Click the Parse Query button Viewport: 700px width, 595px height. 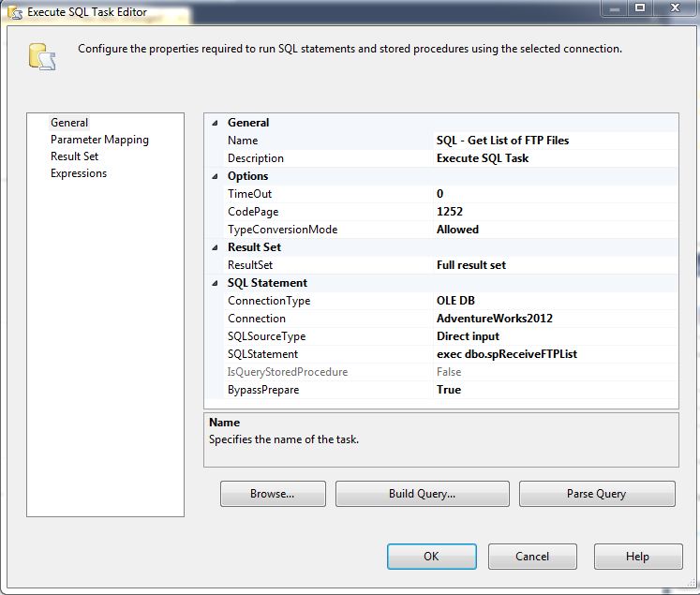596,494
